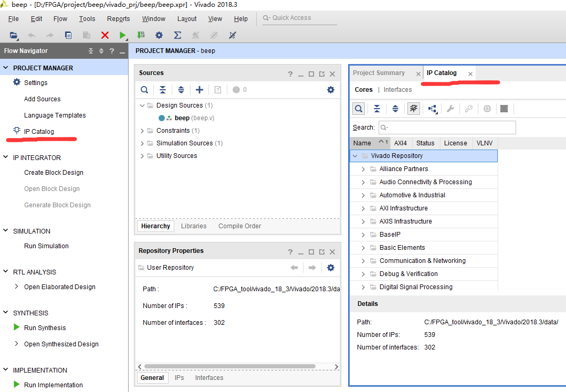Collapse all in IP Catalog toolbar

pyautogui.click(x=377, y=109)
